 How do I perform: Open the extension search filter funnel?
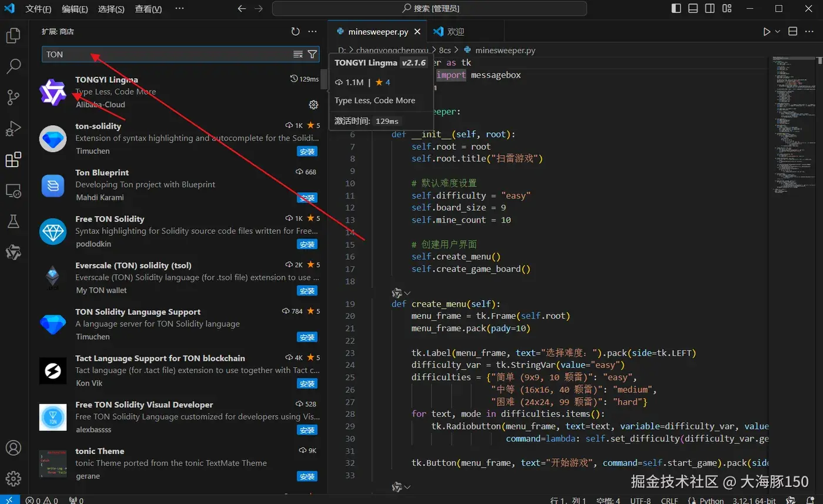pyautogui.click(x=312, y=54)
